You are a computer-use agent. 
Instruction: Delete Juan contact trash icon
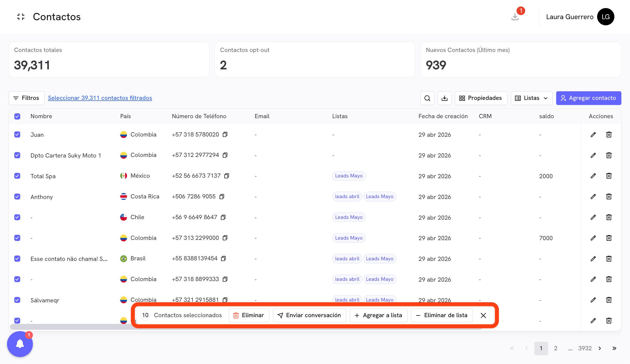(609, 135)
